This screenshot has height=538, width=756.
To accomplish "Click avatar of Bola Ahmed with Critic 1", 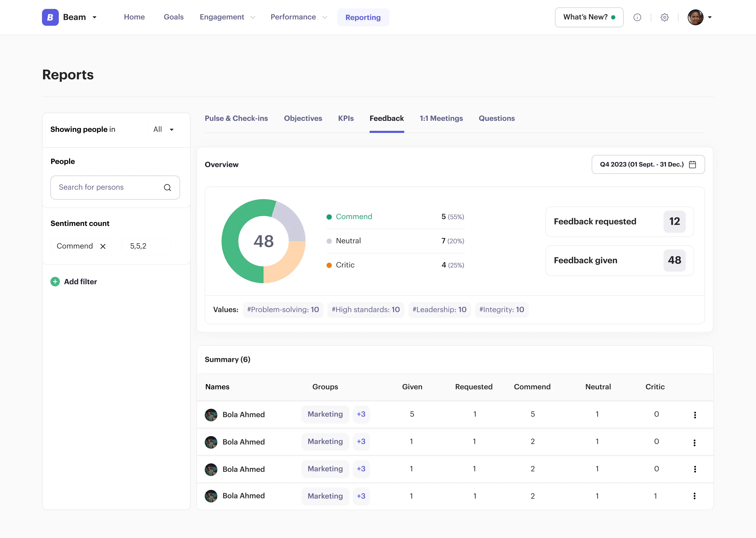I will point(211,496).
